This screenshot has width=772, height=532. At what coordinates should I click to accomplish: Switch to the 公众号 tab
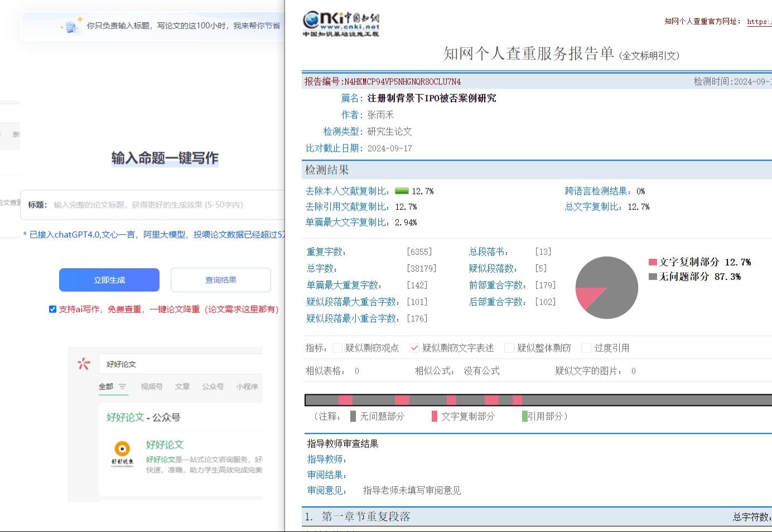click(213, 386)
